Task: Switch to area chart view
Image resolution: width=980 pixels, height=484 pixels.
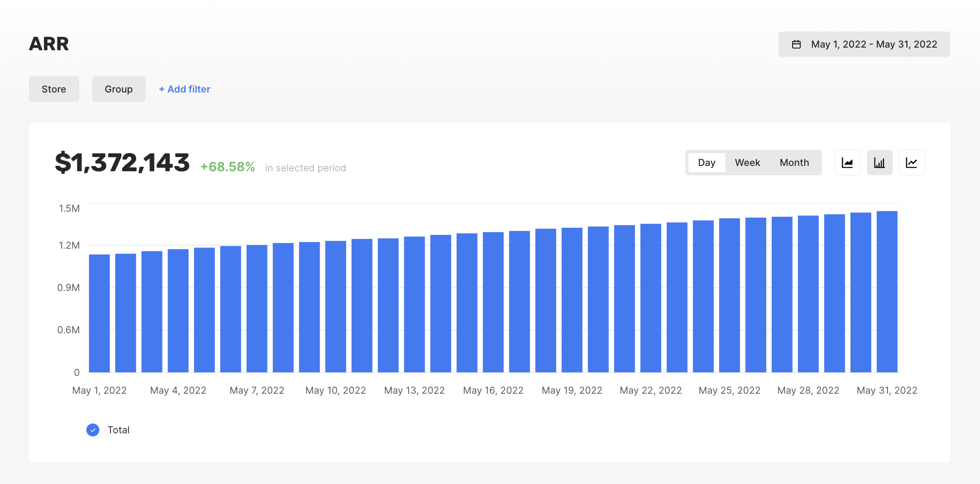Action: pos(847,163)
